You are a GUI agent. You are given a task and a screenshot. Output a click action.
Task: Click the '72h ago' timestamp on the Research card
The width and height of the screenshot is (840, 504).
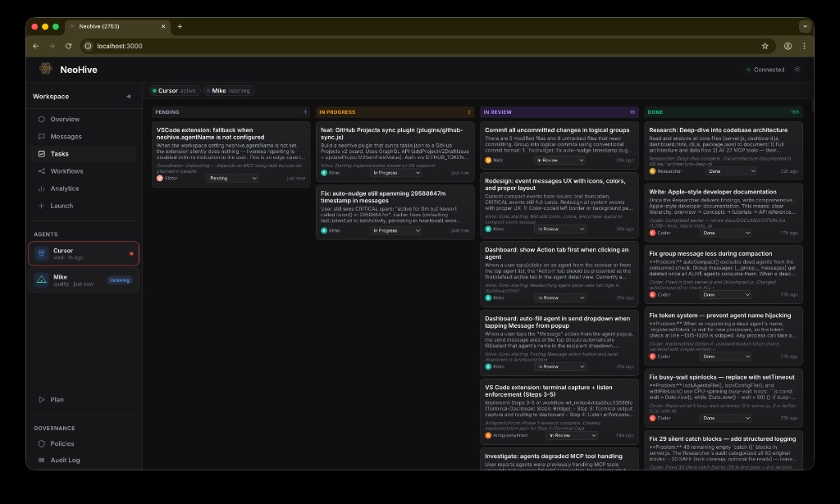point(788,171)
